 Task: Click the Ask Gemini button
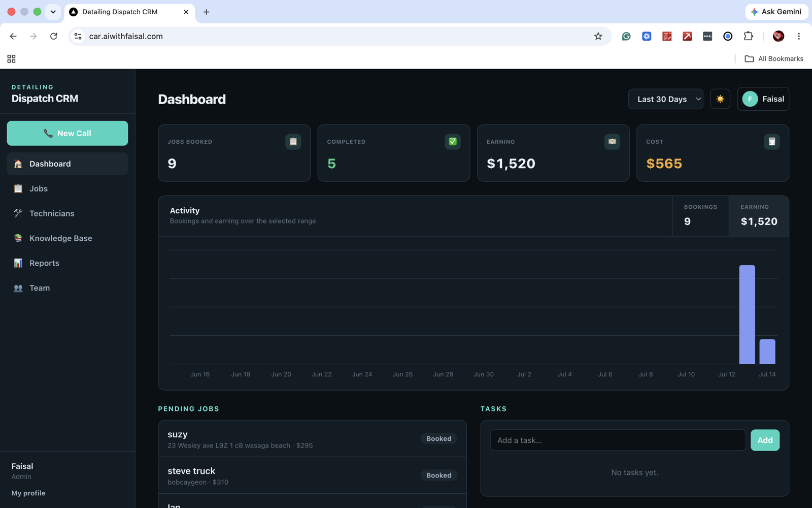776,12
